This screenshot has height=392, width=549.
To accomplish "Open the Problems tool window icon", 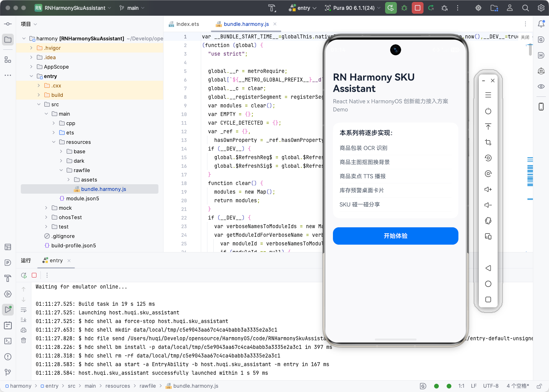I will click(8, 357).
